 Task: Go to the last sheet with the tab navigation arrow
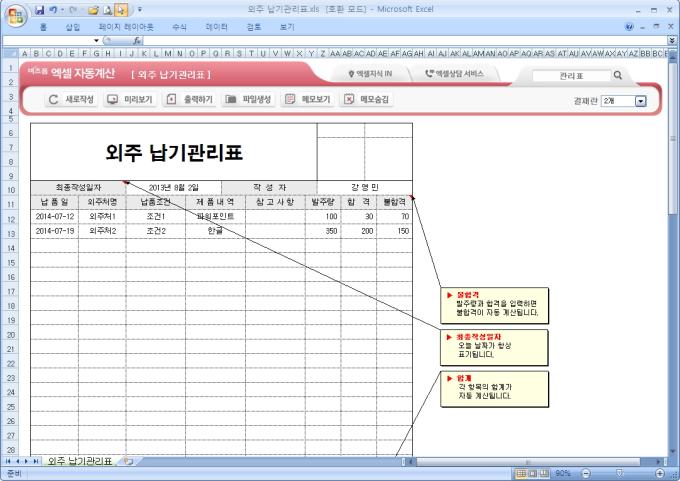36,461
